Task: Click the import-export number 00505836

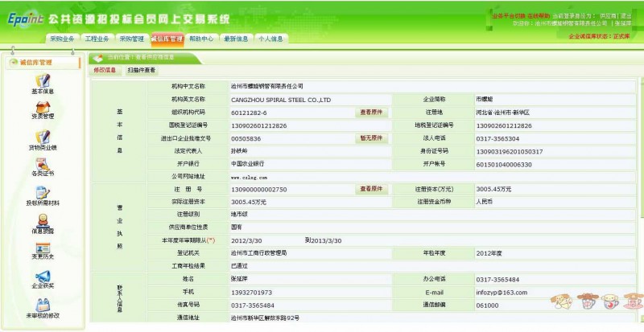Action: click(246, 139)
